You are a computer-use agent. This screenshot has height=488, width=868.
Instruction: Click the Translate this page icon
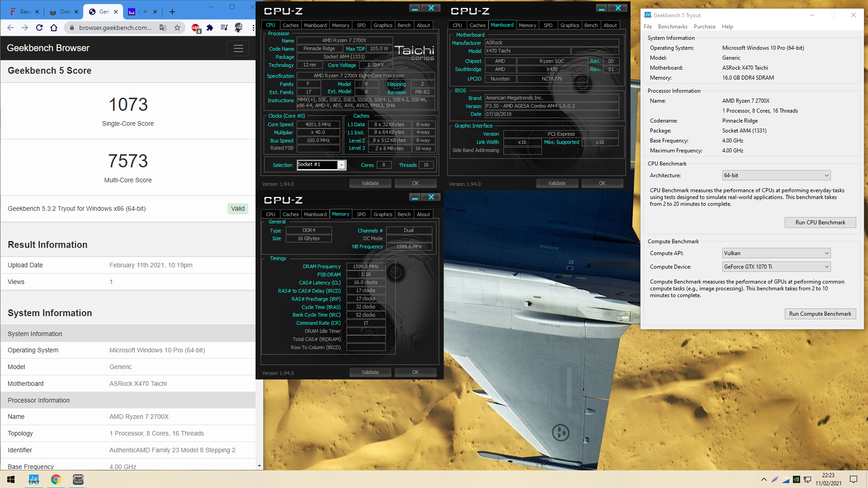(163, 28)
